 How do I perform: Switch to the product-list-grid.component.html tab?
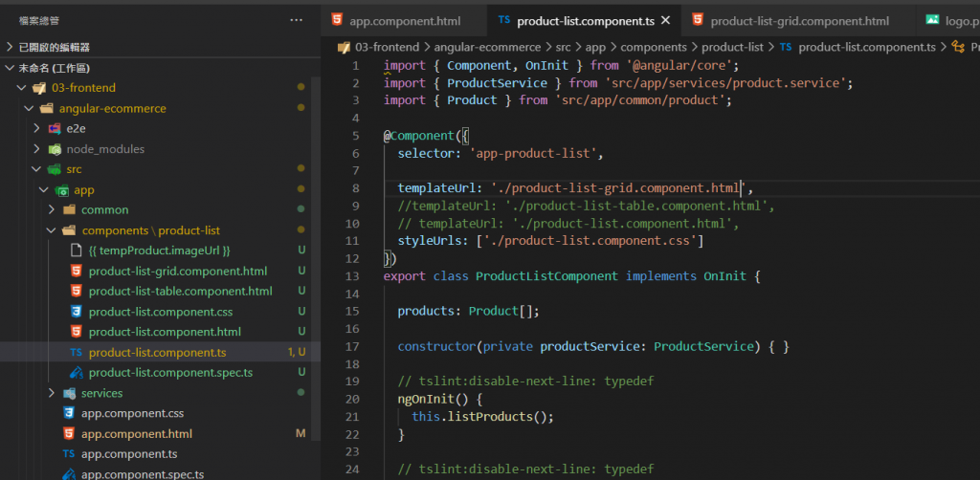(x=799, y=21)
